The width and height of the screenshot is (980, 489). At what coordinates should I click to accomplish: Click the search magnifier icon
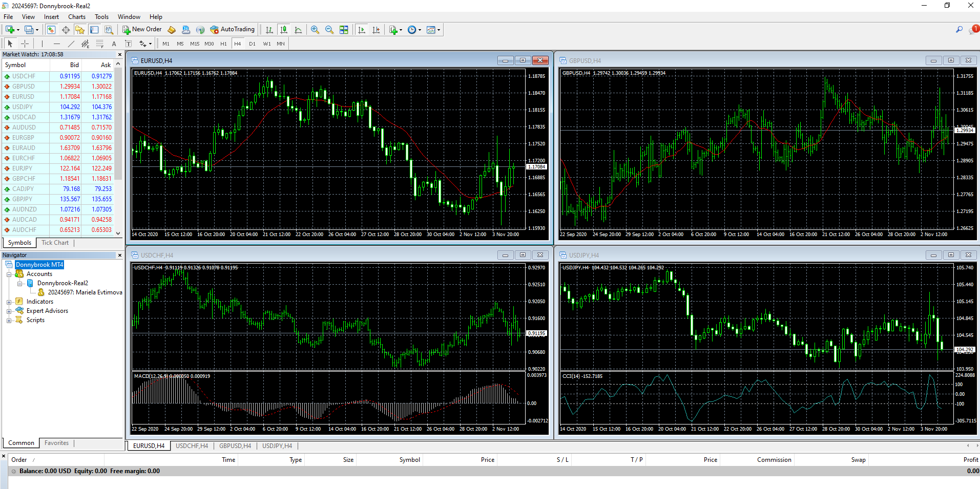[959, 30]
